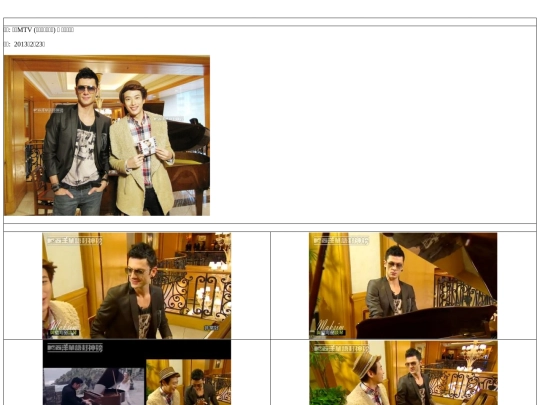Screen dimensions: 540x405
Task: Select the title line containing MTV
Action: point(39,30)
